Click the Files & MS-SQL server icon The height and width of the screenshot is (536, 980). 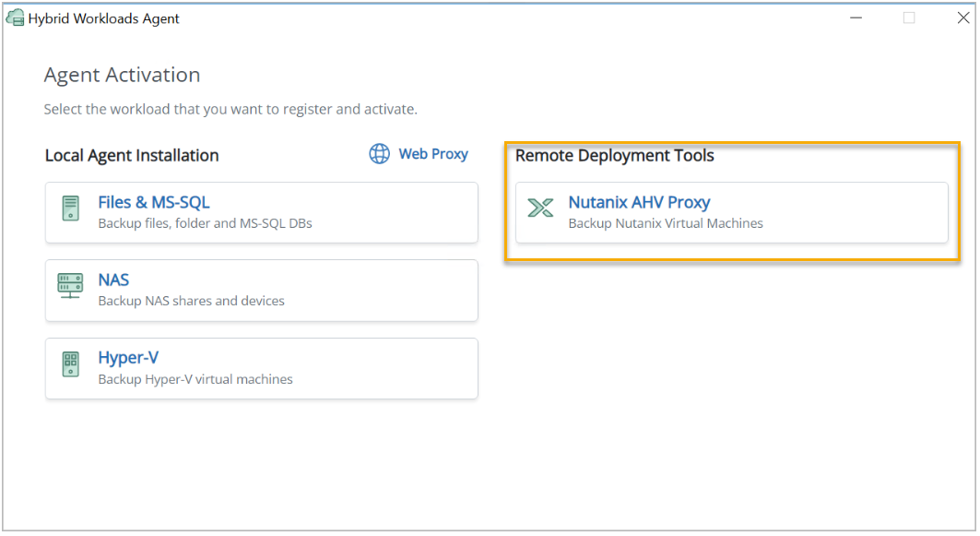point(71,208)
